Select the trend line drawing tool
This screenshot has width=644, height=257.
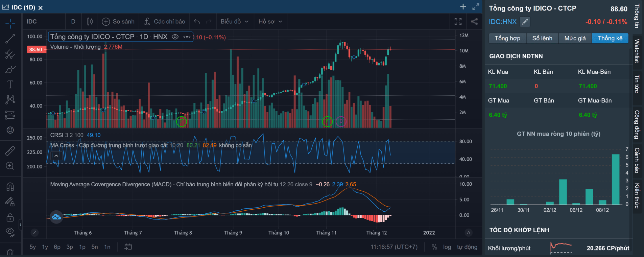tap(10, 39)
